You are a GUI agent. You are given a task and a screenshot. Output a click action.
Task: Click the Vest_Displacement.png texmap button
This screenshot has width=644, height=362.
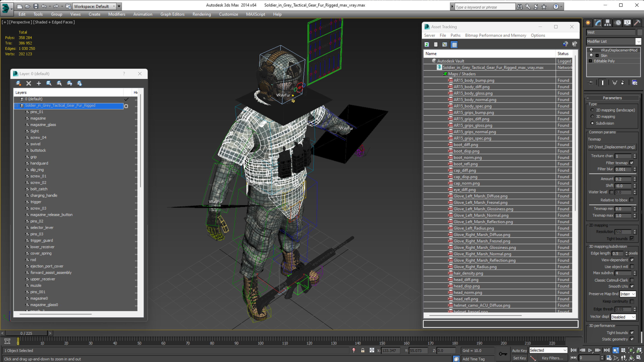(x=611, y=147)
